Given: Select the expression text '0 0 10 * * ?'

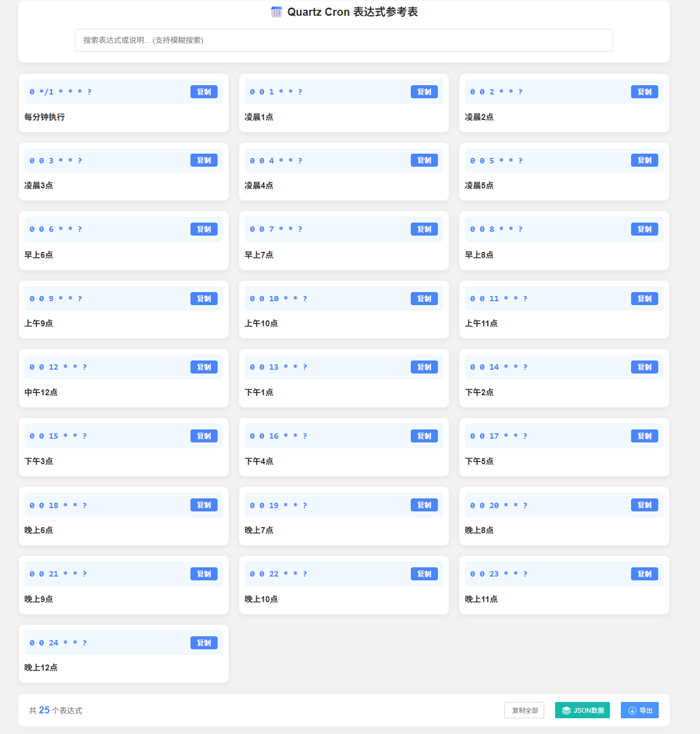Looking at the screenshot, I should click(278, 299).
